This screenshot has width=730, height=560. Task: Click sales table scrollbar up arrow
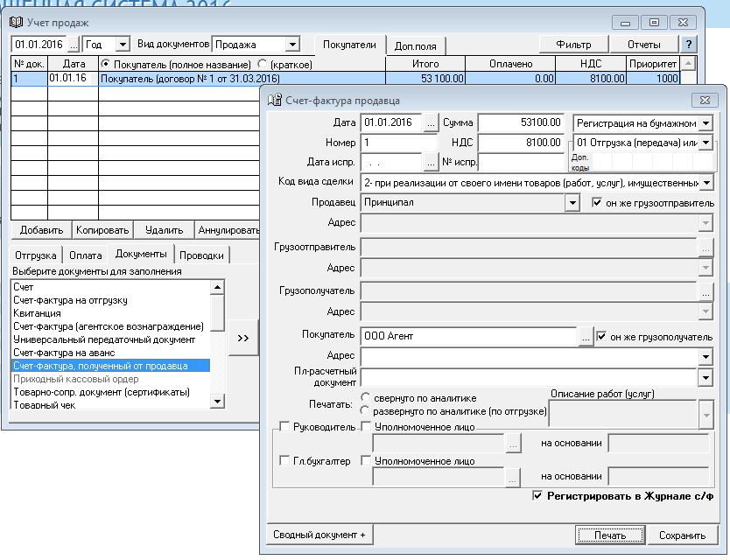tap(688, 63)
